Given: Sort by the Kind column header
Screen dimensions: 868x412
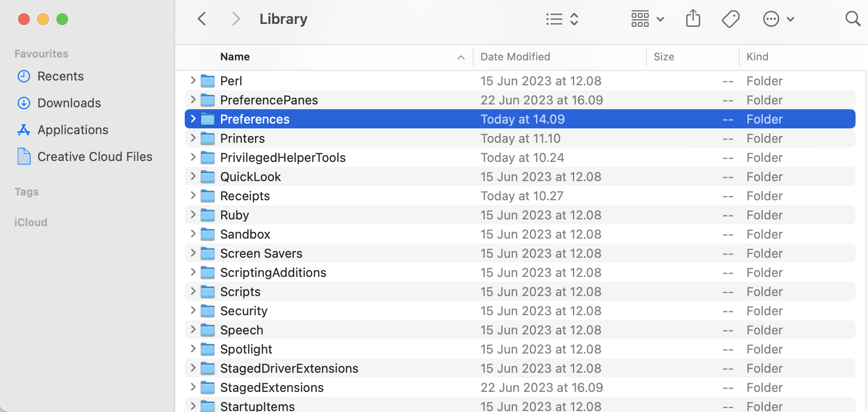Looking at the screenshot, I should pyautogui.click(x=757, y=57).
